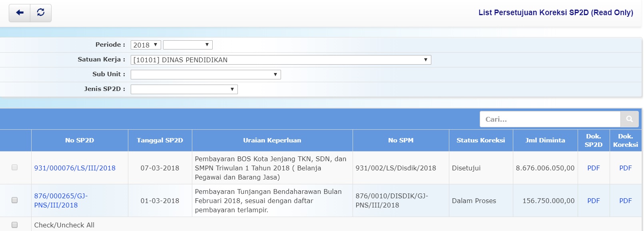644x231 pixels.
Task: Click amount 8.676.006.050,00
Action: [545, 168]
